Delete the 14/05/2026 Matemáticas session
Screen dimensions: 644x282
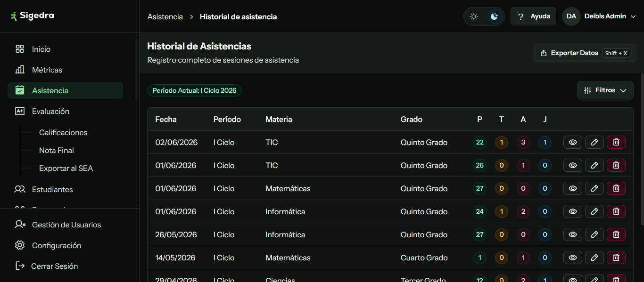tap(616, 258)
